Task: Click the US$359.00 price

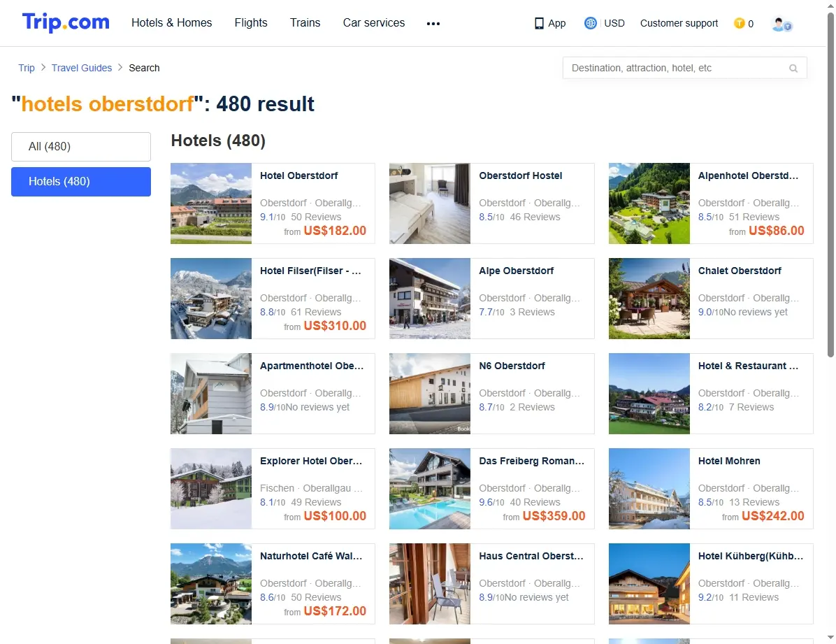Action: 554,515
